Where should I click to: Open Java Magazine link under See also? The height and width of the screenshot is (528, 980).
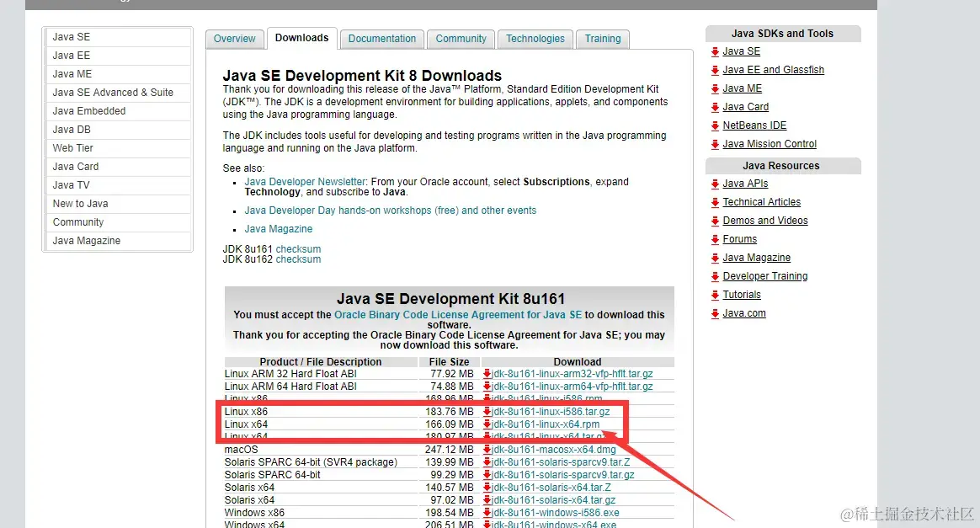(278, 229)
